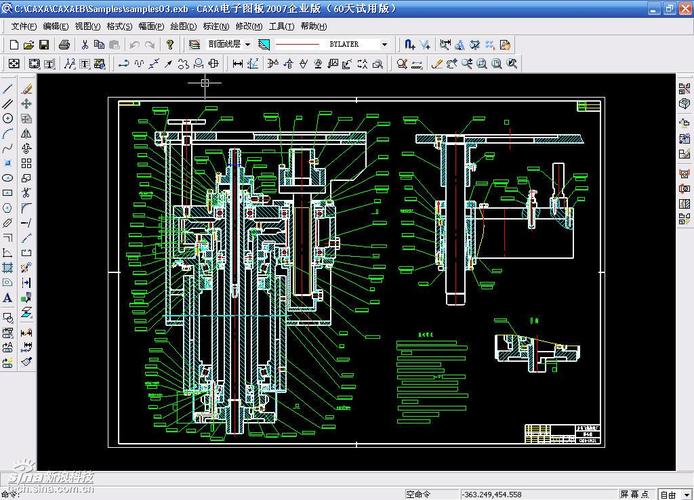Viewport: 694px width, 500px height.
Task: Select the Circle drawing tool
Action: (8, 118)
